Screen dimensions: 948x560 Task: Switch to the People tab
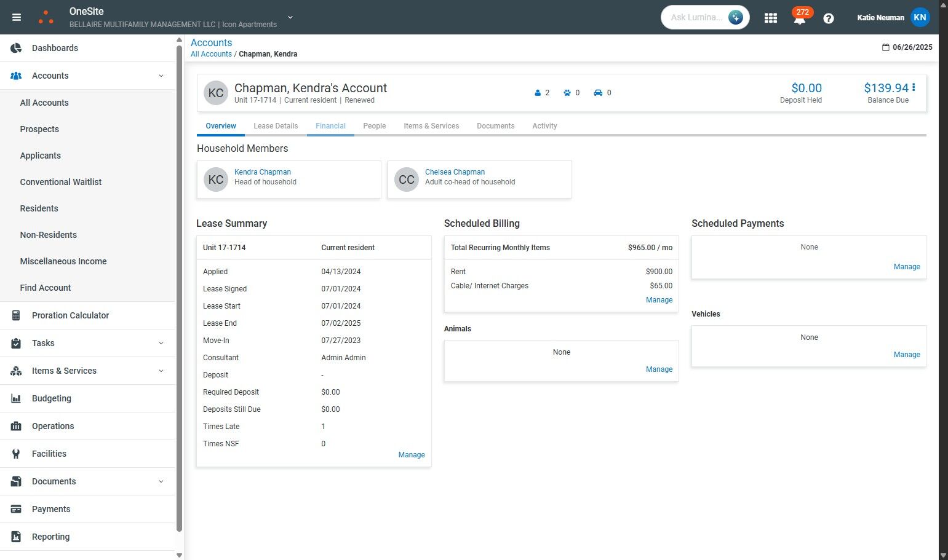[x=375, y=126]
